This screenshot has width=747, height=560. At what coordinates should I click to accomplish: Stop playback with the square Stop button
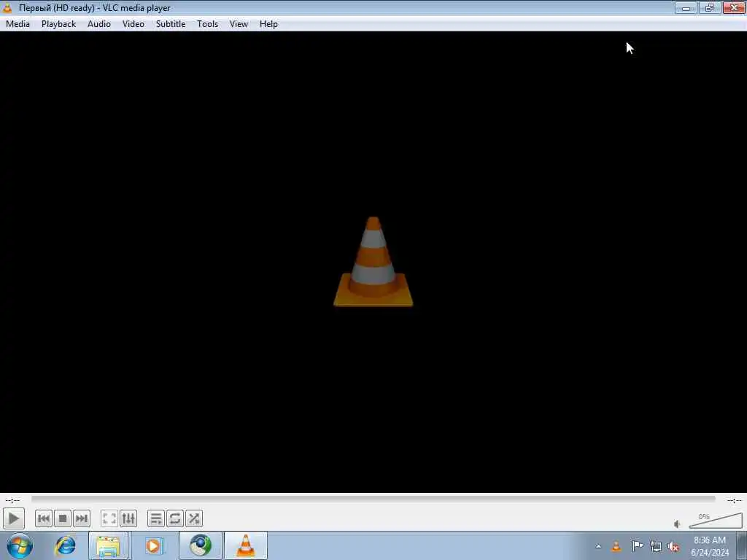(63, 518)
